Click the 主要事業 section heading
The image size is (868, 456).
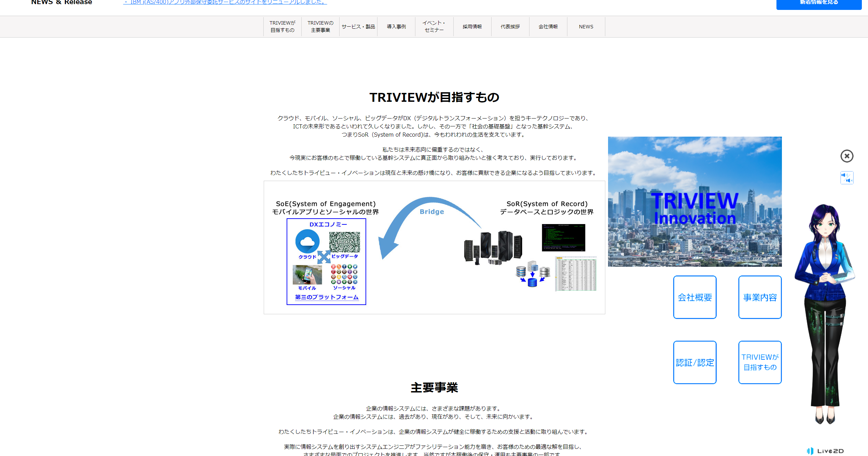[434, 388]
